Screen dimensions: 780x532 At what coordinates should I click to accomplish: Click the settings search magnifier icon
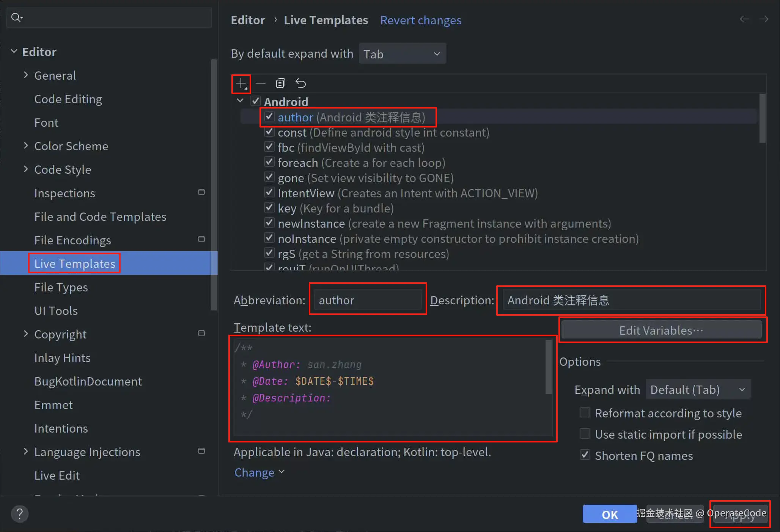16,17
